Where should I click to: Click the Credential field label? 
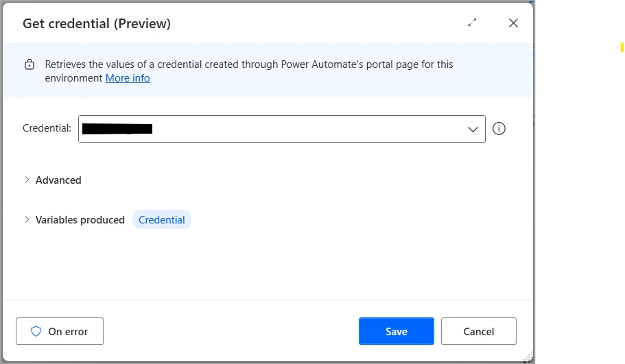(47, 128)
